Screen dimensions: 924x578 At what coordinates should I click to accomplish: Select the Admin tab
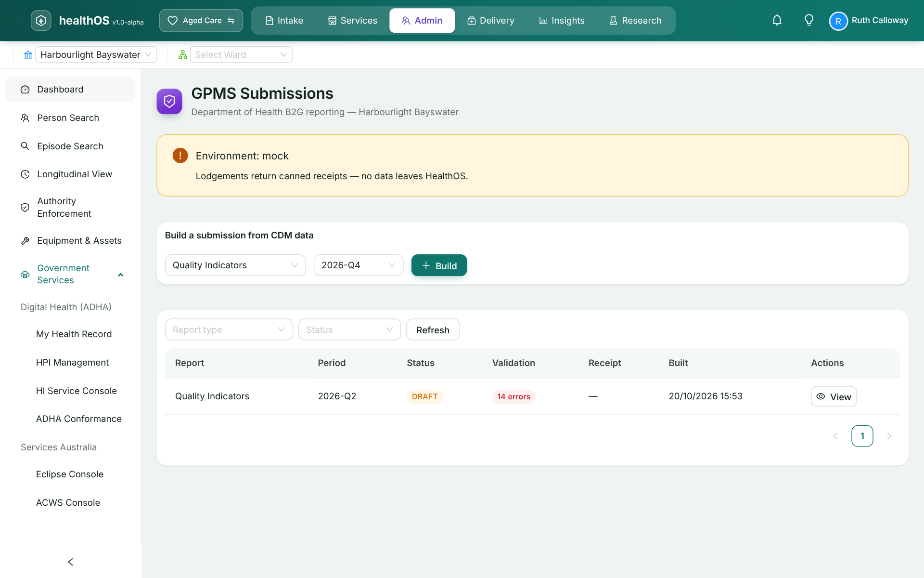(422, 21)
